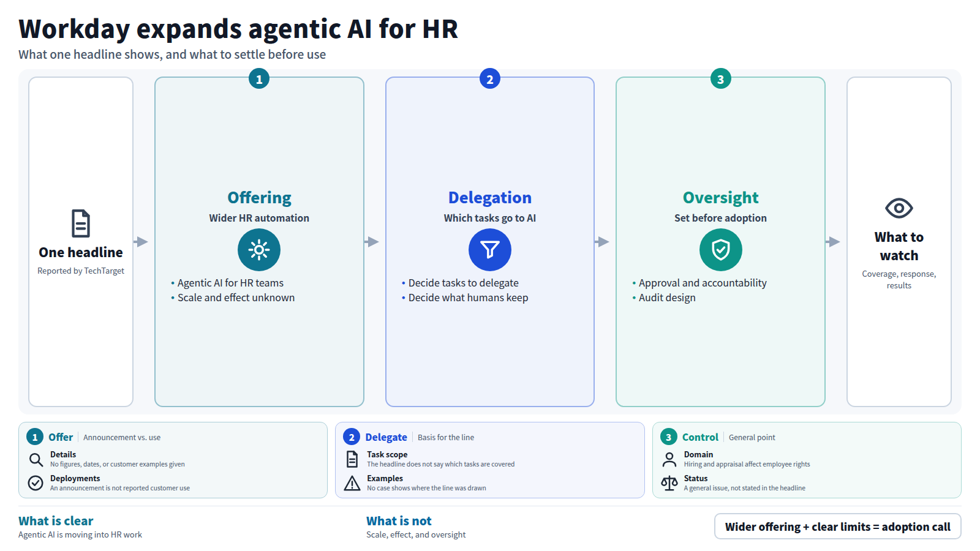Click 'Basis for the line' label

click(446, 438)
